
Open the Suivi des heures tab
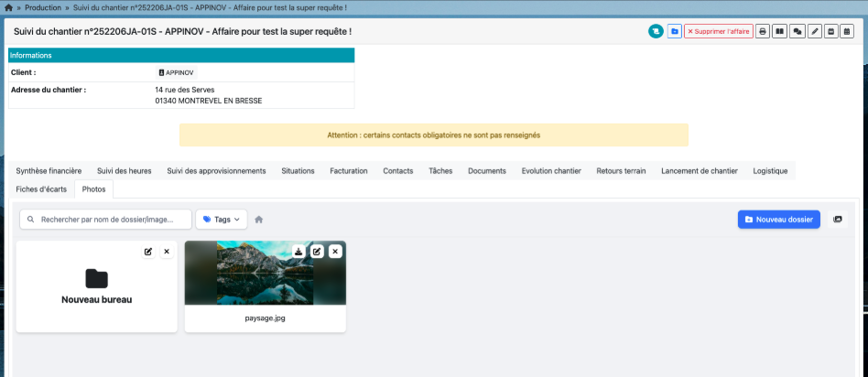[x=124, y=171]
